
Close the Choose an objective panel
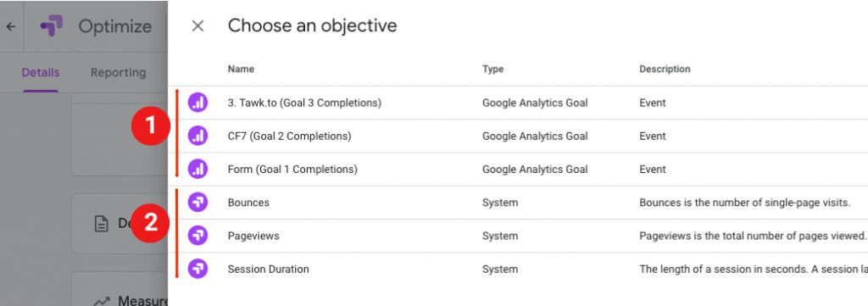[198, 26]
